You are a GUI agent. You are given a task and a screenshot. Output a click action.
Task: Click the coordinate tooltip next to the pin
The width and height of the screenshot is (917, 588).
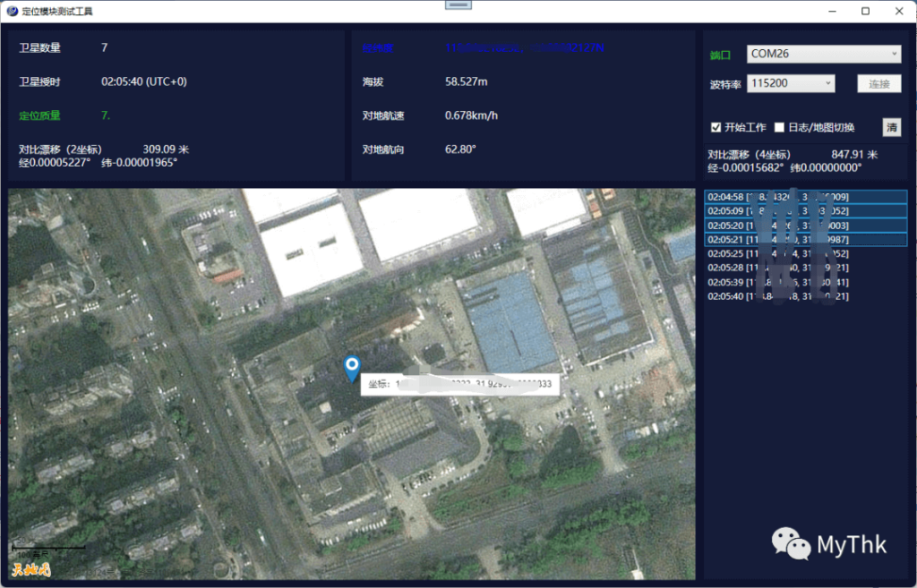[460, 384]
